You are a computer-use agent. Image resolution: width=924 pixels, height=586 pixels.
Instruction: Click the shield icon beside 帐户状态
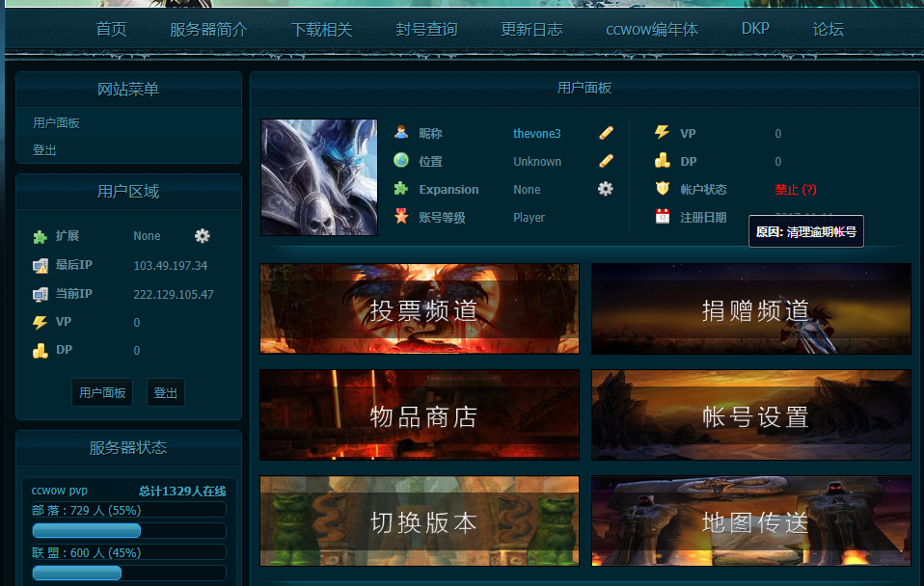click(x=662, y=188)
